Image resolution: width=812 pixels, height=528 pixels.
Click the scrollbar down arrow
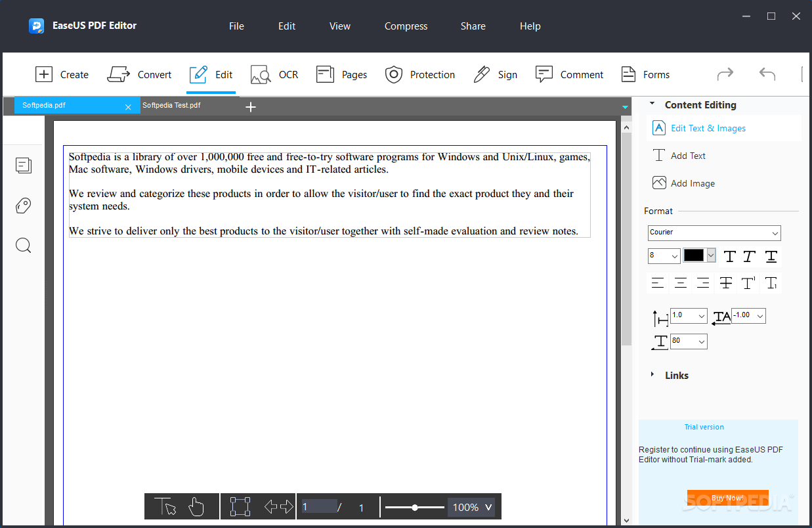click(626, 520)
